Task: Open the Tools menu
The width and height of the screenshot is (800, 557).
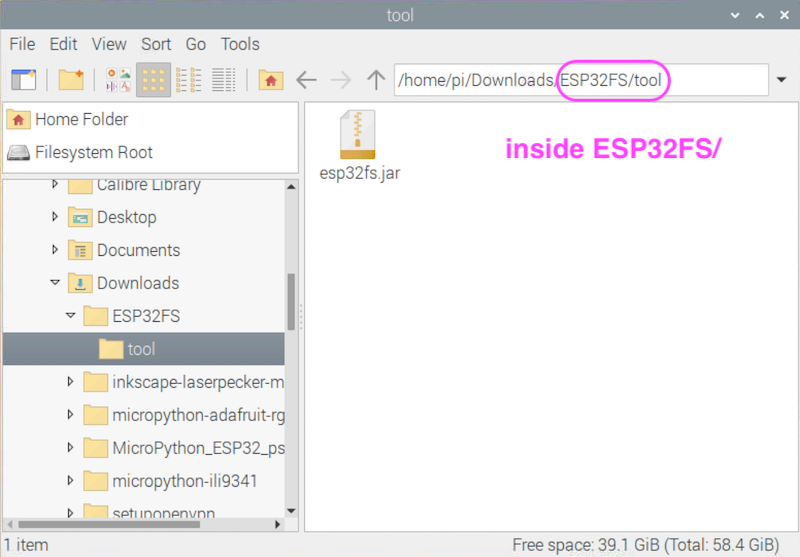Action: pos(240,44)
